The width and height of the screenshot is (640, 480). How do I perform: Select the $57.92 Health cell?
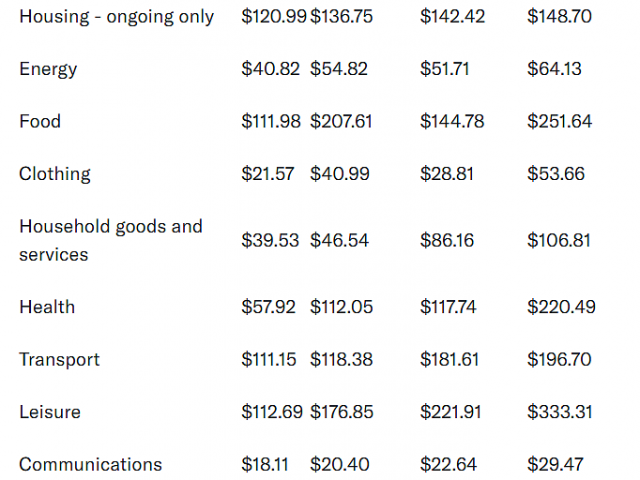[x=268, y=307]
